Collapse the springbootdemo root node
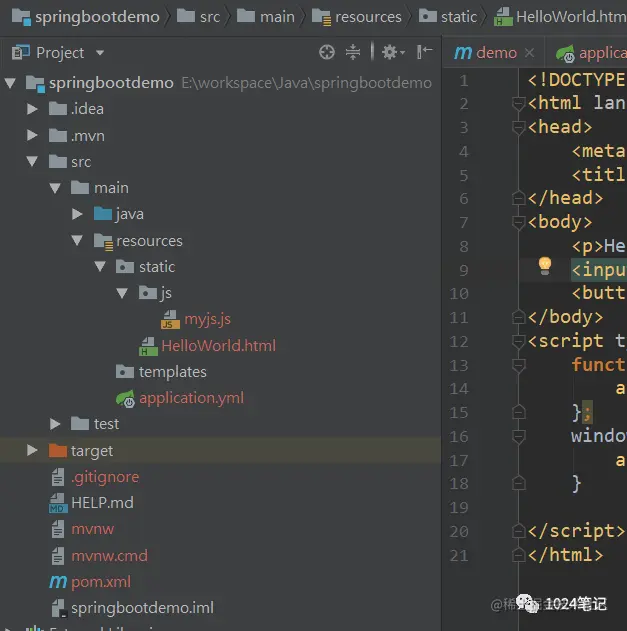 10,83
